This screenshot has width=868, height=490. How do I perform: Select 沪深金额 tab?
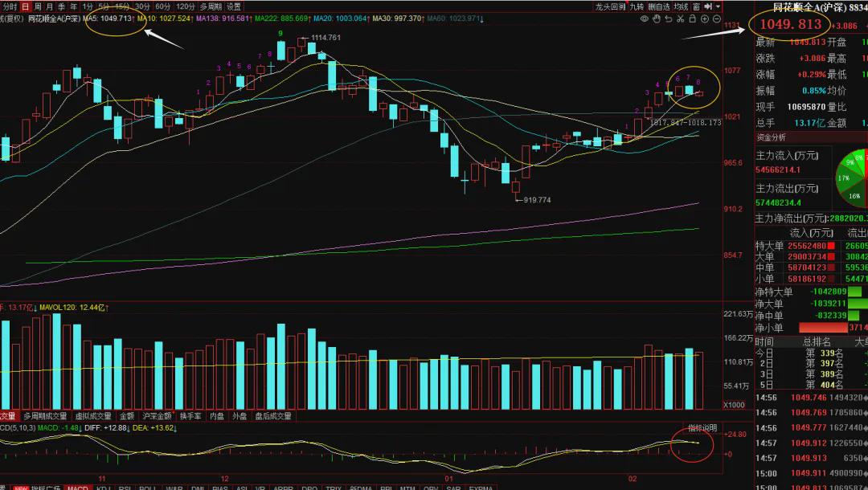158,416
